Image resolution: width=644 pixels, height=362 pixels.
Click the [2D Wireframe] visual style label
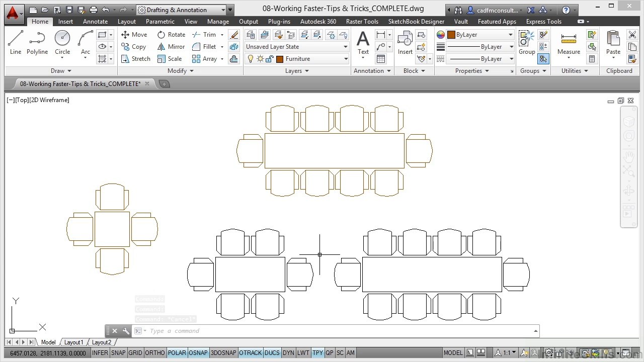point(49,100)
